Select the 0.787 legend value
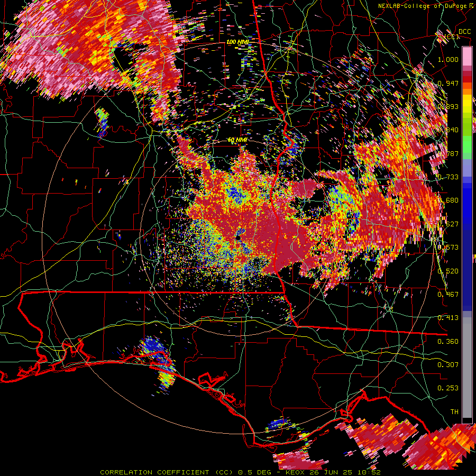 448,153
